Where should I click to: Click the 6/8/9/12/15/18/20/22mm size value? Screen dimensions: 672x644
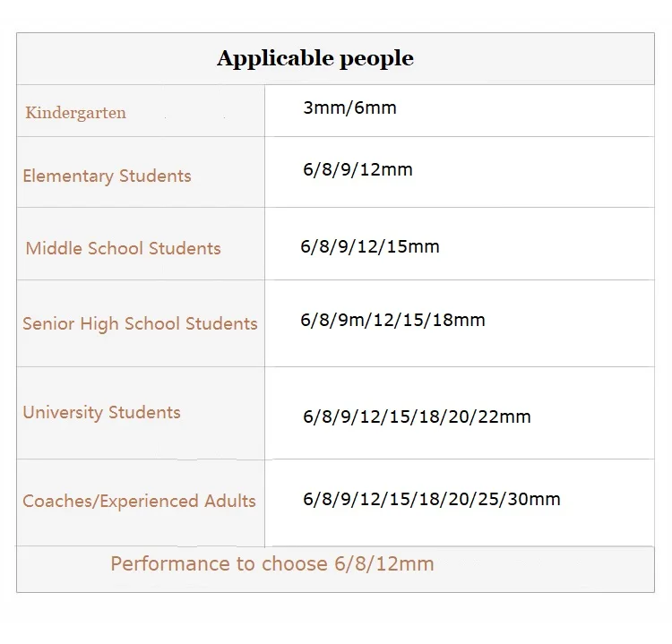tap(417, 416)
